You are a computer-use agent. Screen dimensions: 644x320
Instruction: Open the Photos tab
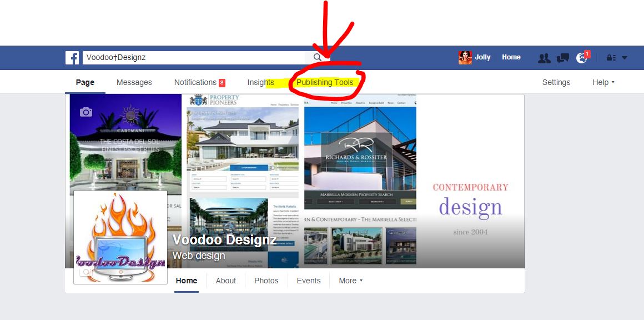266,281
